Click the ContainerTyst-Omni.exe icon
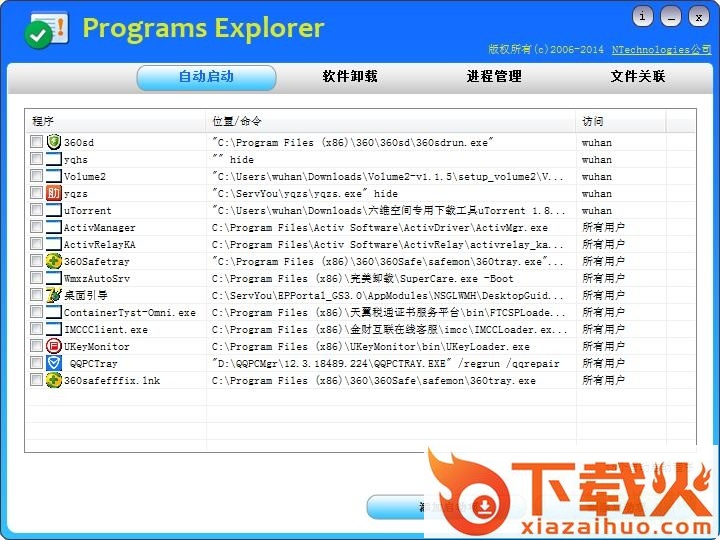This screenshot has height=540, width=720. [x=54, y=312]
